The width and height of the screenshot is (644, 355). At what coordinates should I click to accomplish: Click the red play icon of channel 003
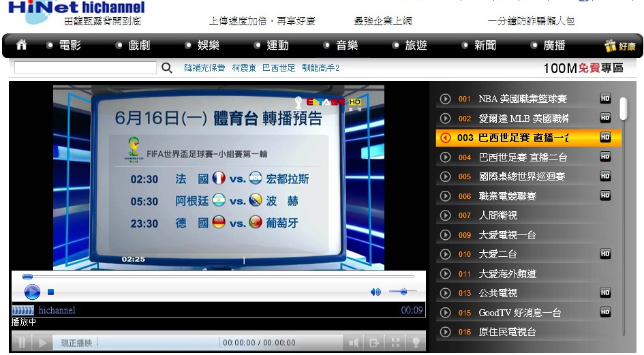click(445, 138)
